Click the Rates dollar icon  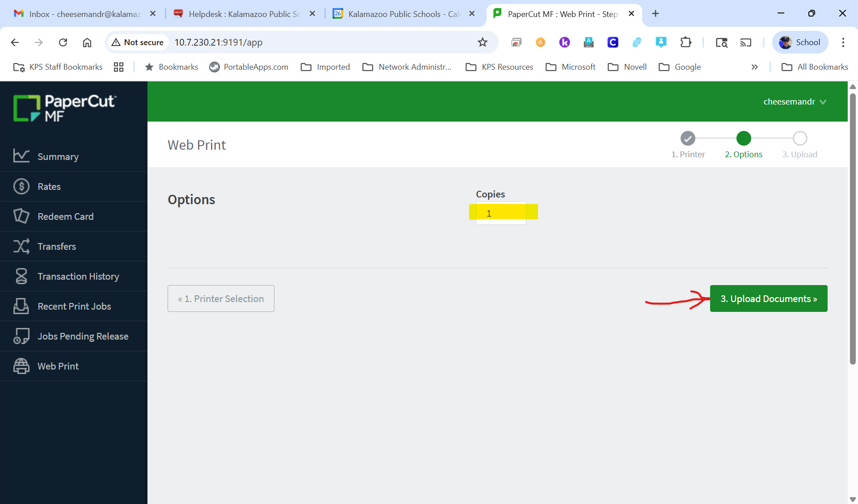pos(21,186)
